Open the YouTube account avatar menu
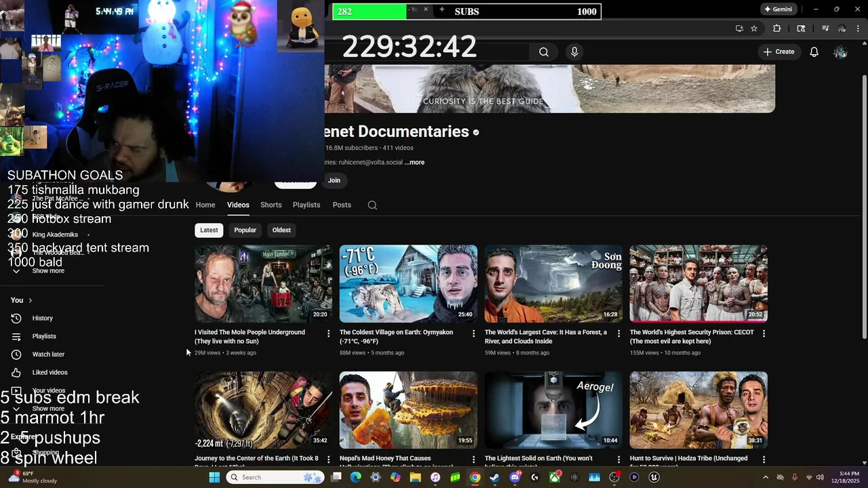868x488 pixels. 840,52
